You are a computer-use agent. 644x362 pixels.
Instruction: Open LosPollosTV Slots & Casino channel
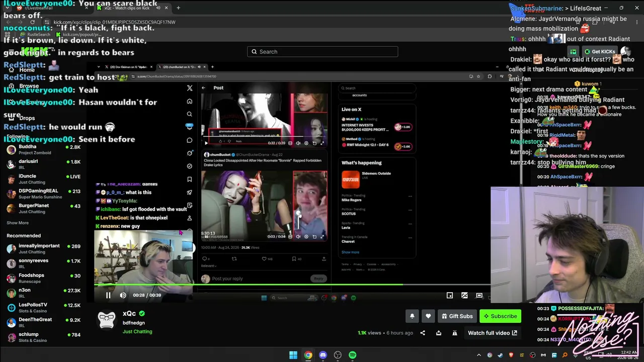click(x=43, y=307)
